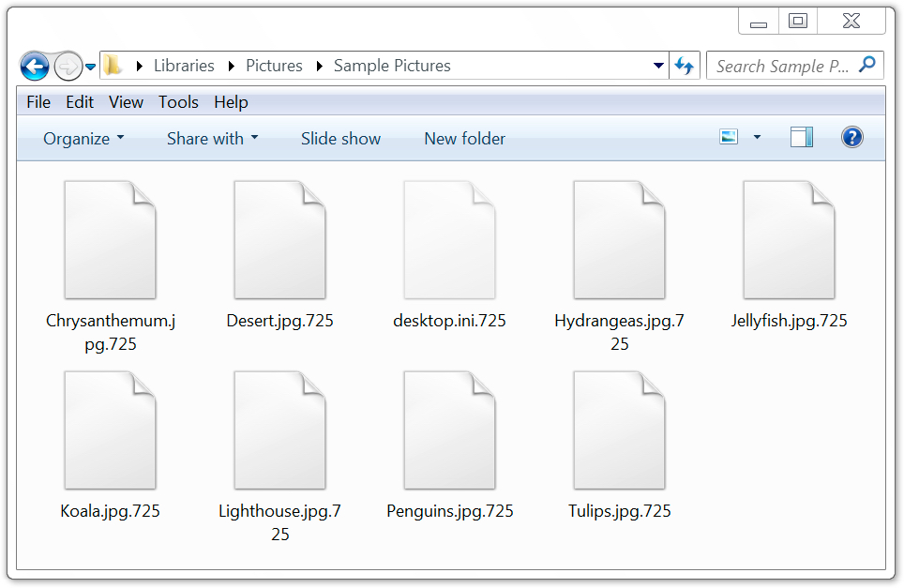The height and width of the screenshot is (588, 904).
Task: Open the view options dropdown arrow
Action: tap(757, 137)
